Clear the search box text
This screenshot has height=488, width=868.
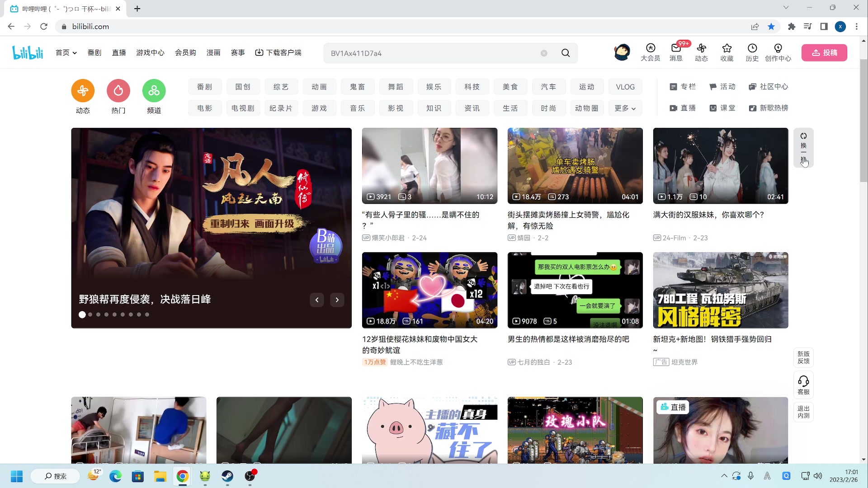[x=544, y=53]
